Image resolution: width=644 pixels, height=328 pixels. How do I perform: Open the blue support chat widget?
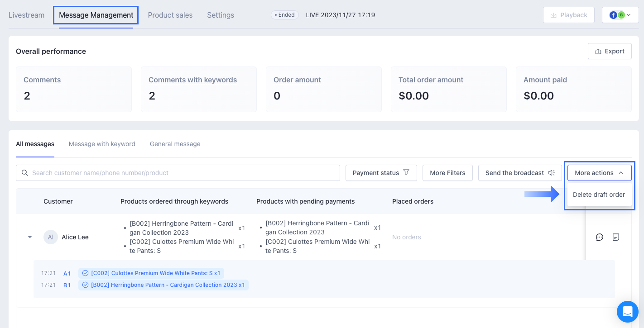(627, 312)
